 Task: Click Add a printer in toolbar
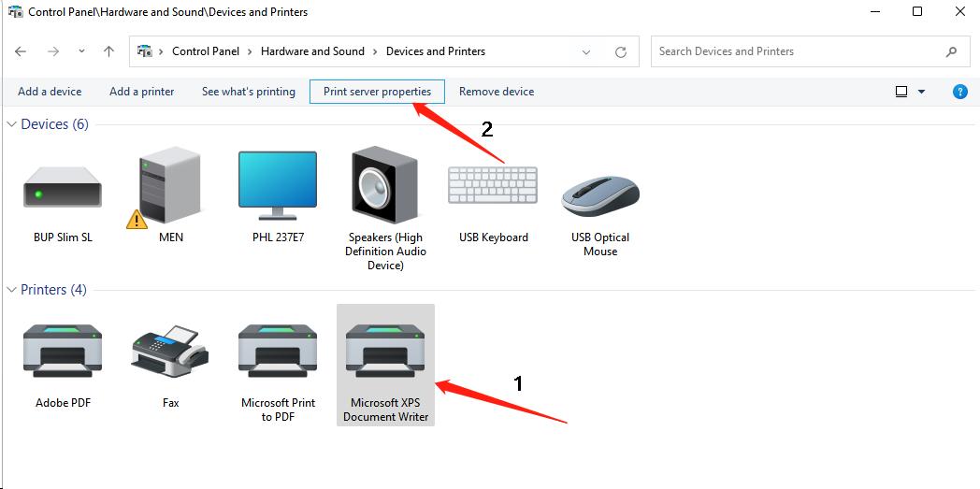point(141,92)
